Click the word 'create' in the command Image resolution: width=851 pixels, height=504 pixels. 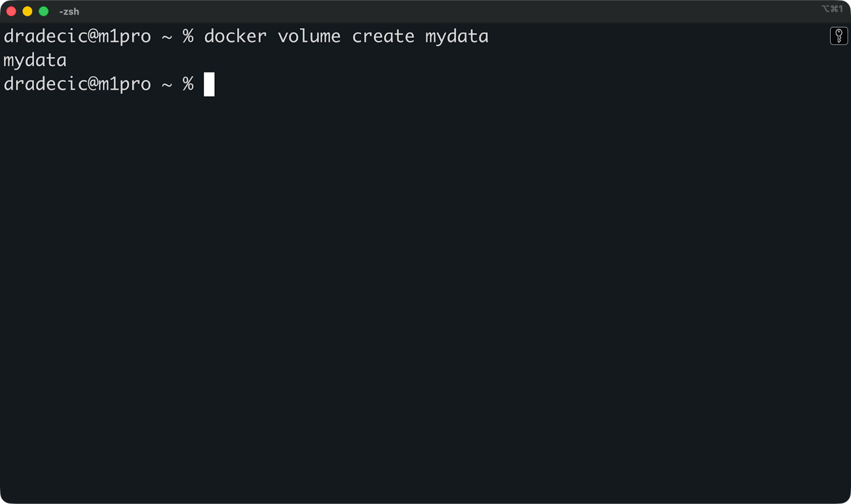384,36
